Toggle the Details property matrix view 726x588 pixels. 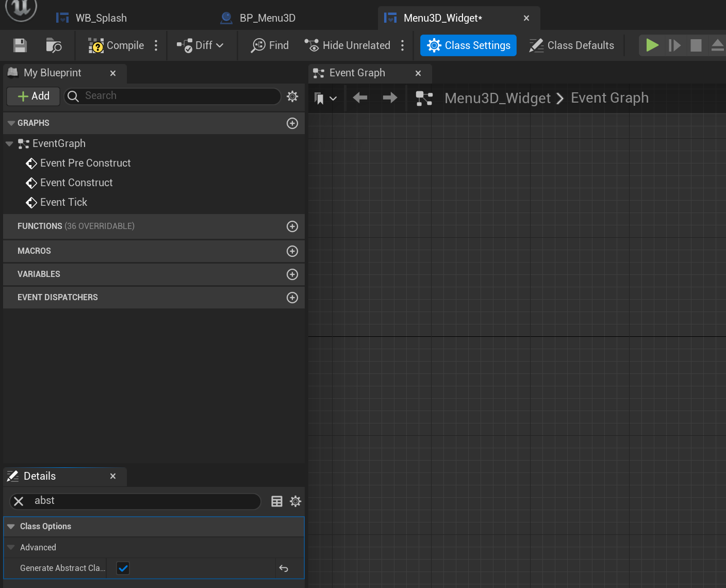click(x=277, y=501)
